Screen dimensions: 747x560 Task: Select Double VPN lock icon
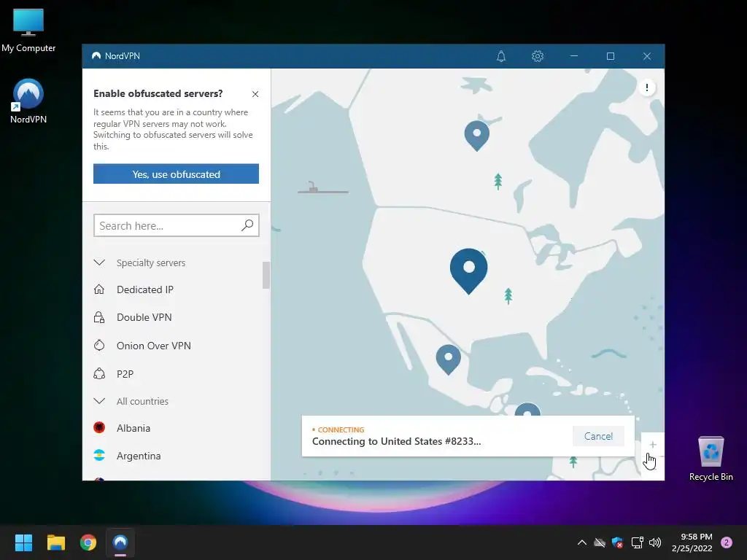[x=99, y=317]
